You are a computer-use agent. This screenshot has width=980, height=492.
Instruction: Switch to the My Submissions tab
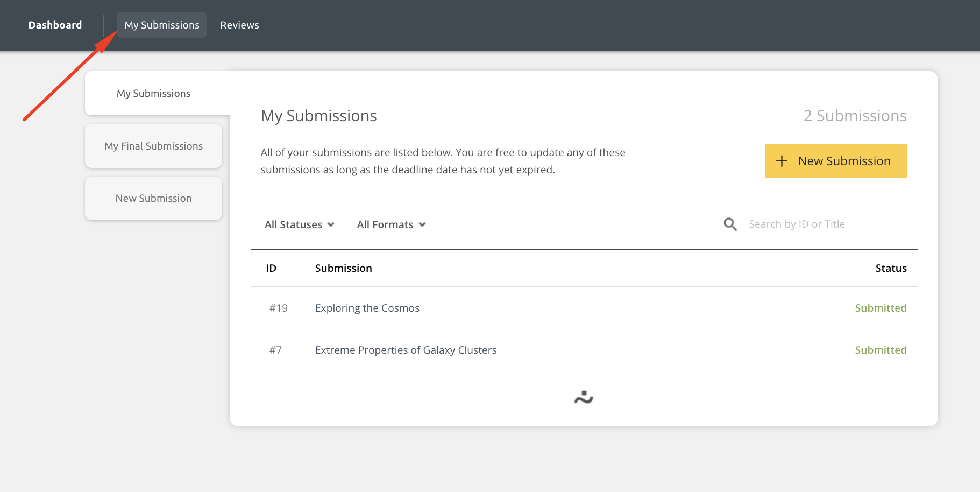pos(161,25)
